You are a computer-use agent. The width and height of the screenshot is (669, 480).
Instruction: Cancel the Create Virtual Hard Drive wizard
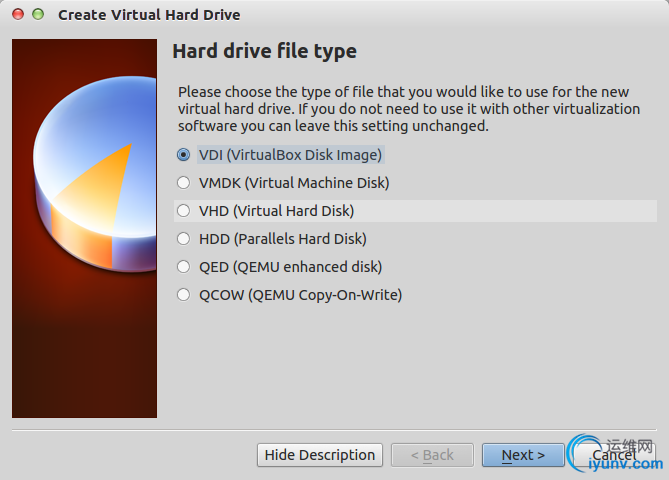click(x=613, y=455)
